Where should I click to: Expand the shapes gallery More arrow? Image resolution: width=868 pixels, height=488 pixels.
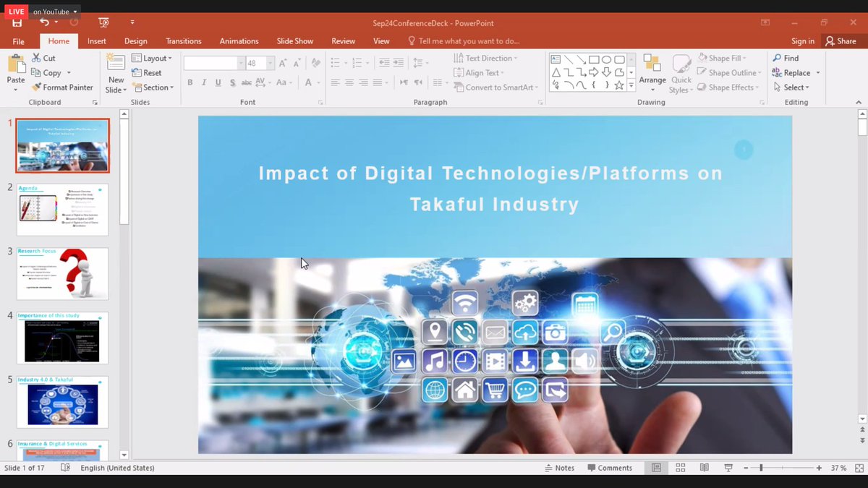point(631,86)
